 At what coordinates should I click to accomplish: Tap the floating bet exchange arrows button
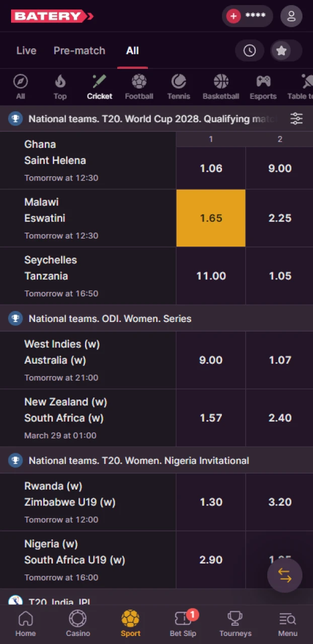tap(285, 575)
